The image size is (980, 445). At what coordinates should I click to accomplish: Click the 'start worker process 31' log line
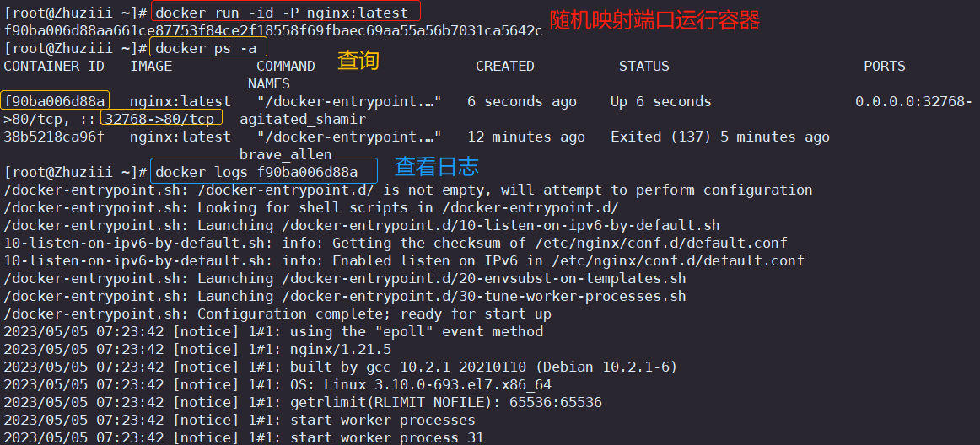coord(244,437)
